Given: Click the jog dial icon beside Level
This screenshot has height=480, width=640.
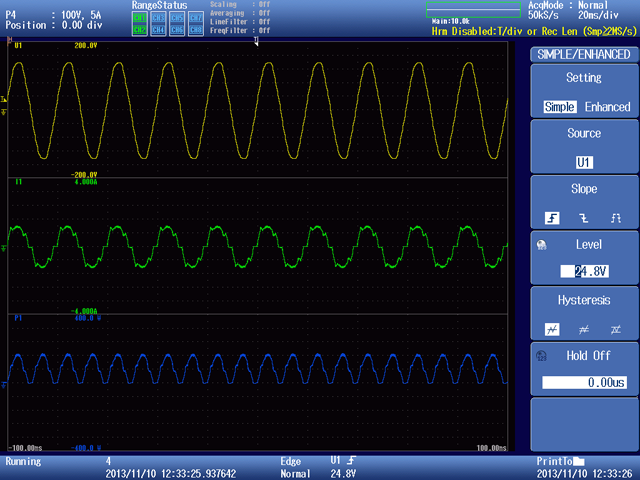Looking at the screenshot, I should click(542, 245).
